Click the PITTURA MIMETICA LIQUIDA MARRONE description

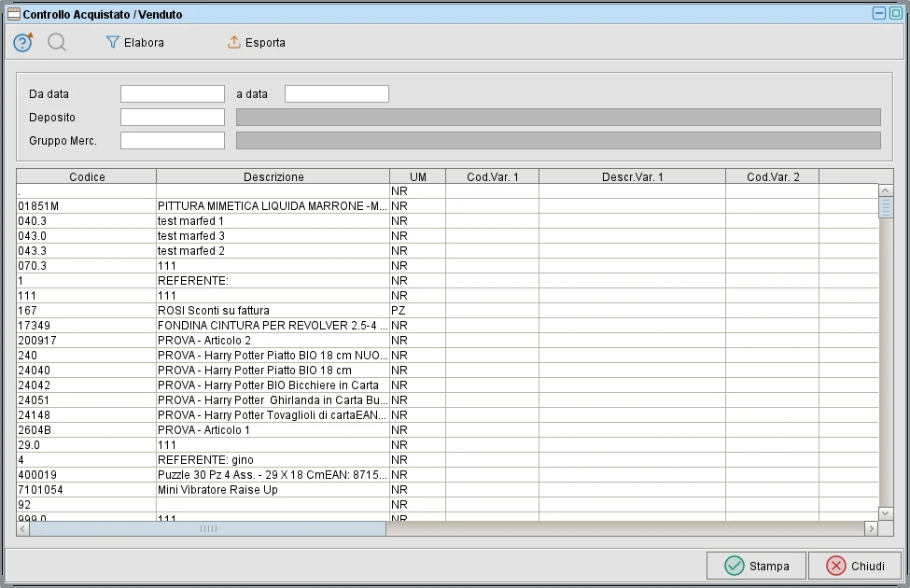click(x=273, y=206)
